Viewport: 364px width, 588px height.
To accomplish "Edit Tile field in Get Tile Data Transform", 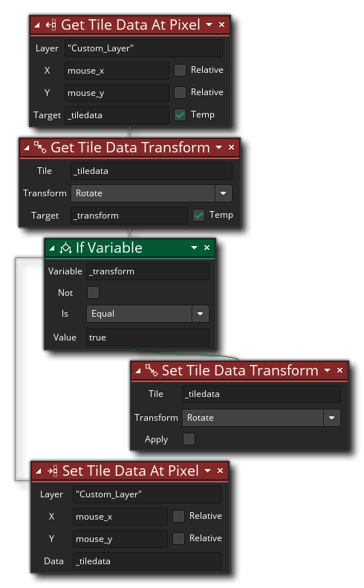I will pos(152,171).
